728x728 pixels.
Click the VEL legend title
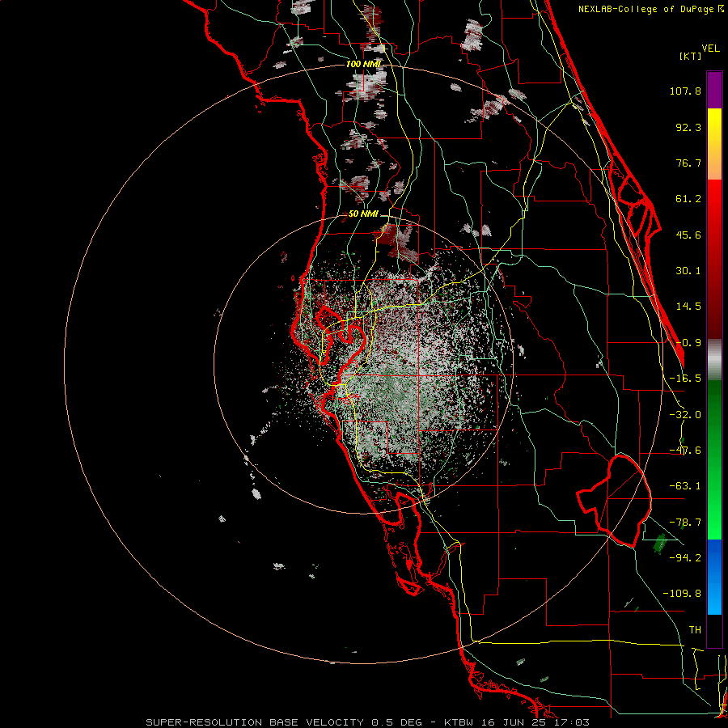(710, 49)
